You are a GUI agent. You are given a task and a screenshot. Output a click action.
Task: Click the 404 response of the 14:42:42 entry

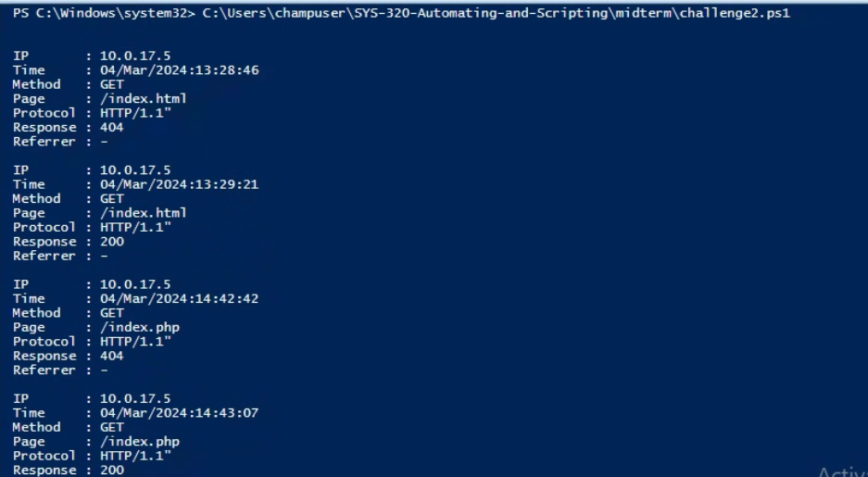coord(111,356)
